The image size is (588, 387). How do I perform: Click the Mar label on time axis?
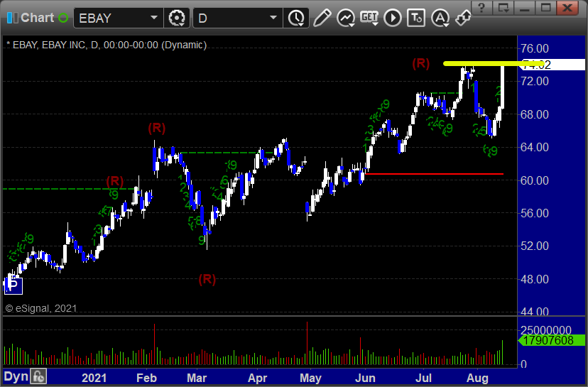point(197,378)
